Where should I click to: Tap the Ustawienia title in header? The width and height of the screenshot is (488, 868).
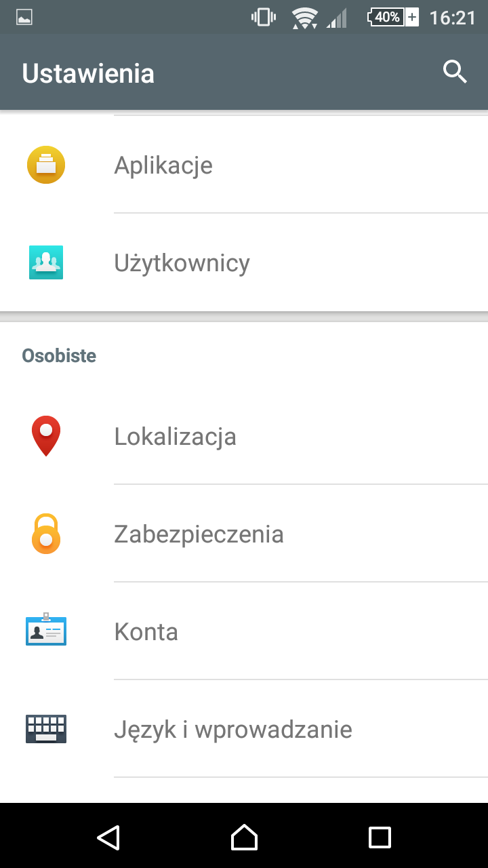(88, 73)
